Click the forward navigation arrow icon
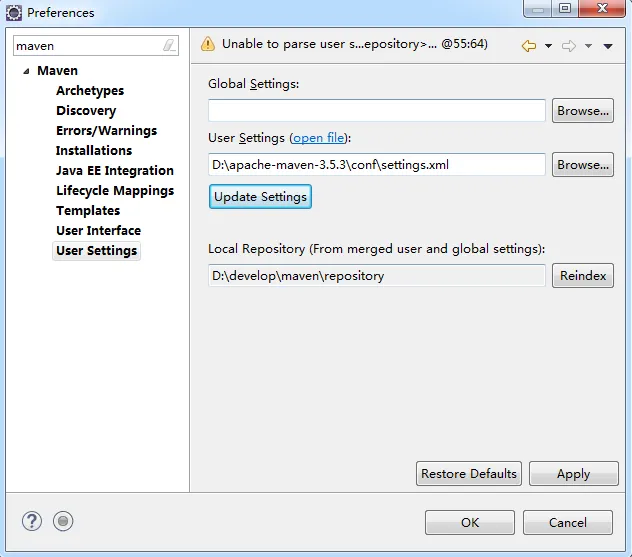The image size is (632, 557). (x=569, y=46)
